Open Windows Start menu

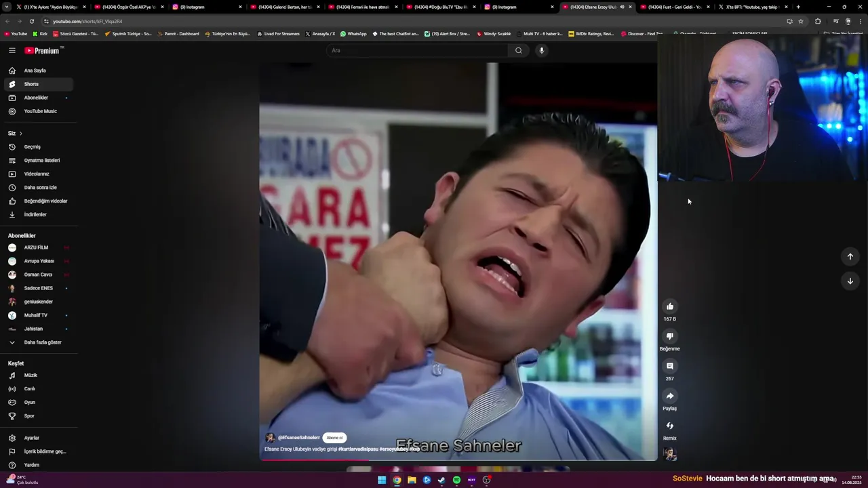click(382, 480)
